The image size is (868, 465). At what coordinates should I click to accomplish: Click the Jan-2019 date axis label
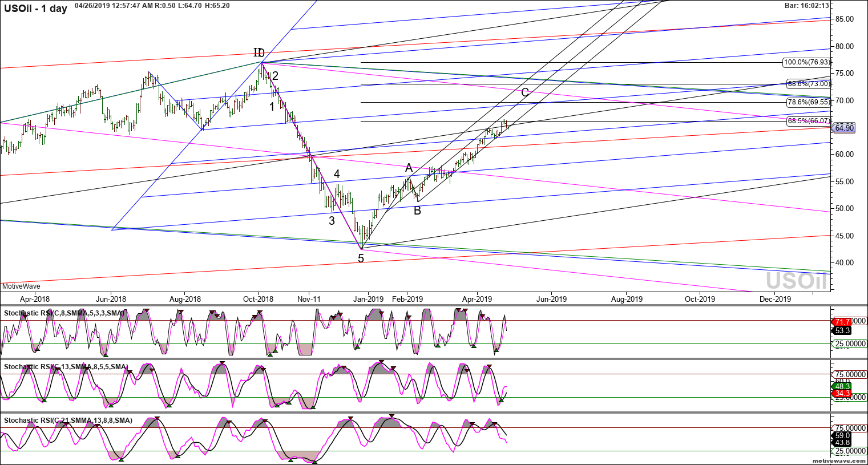point(368,299)
